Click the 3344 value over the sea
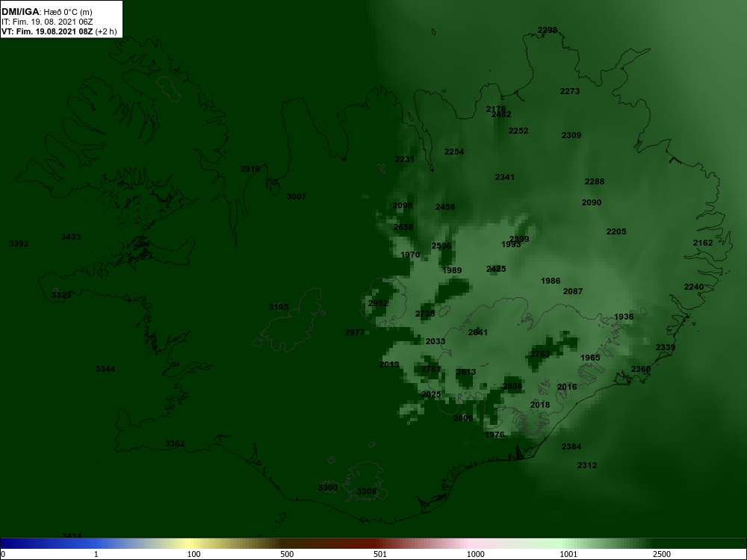 click(x=105, y=369)
